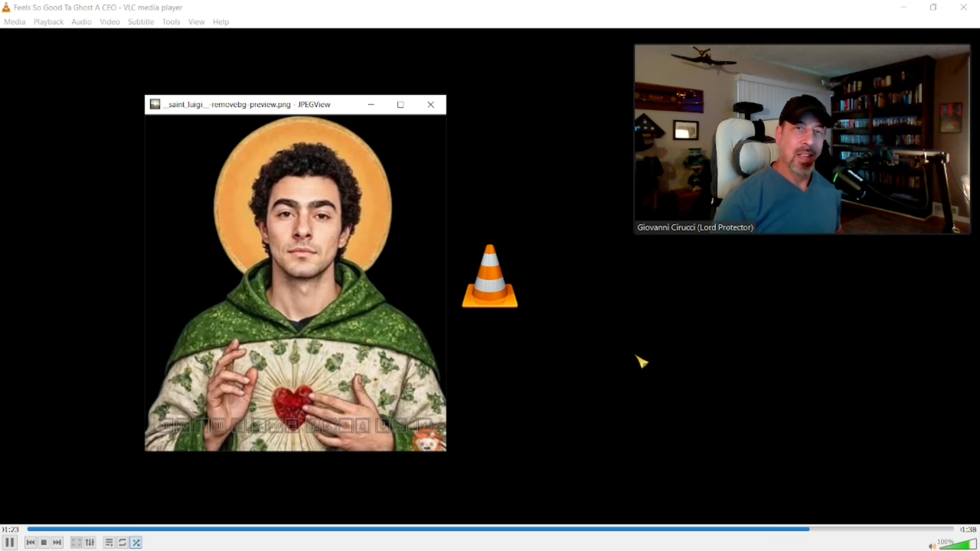Toggle fullscreen video mode
This screenshot has height=551, width=980.
click(77, 543)
